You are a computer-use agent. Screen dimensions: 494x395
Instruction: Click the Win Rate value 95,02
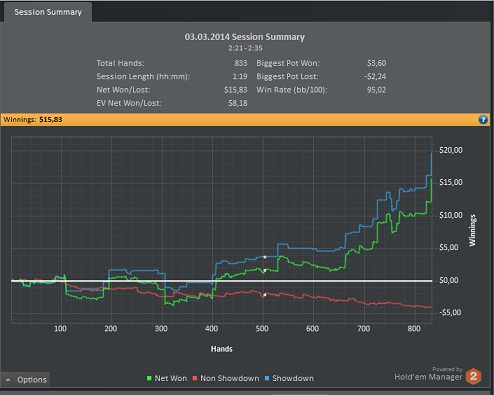coord(376,90)
